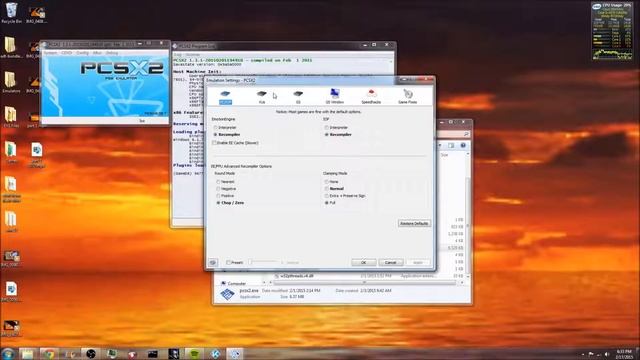The height and width of the screenshot is (360, 640).
Task: Choose Positive round mode
Action: [x=225, y=196]
